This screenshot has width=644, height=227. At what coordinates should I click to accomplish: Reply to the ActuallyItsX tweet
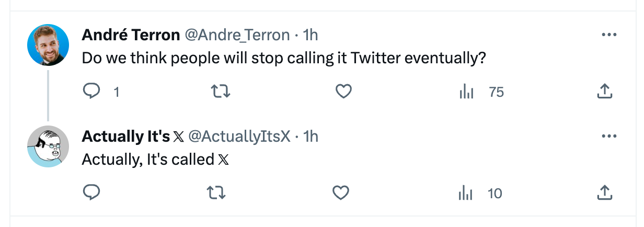click(x=92, y=193)
